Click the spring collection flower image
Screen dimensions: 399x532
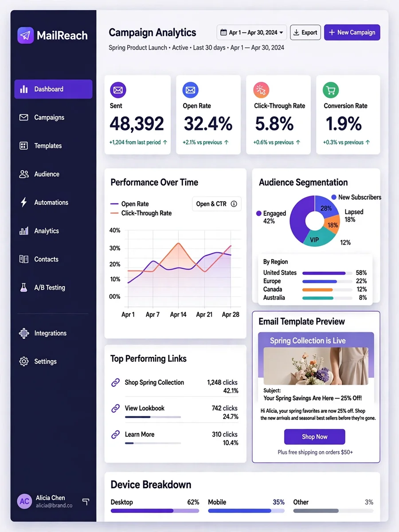[x=316, y=366]
